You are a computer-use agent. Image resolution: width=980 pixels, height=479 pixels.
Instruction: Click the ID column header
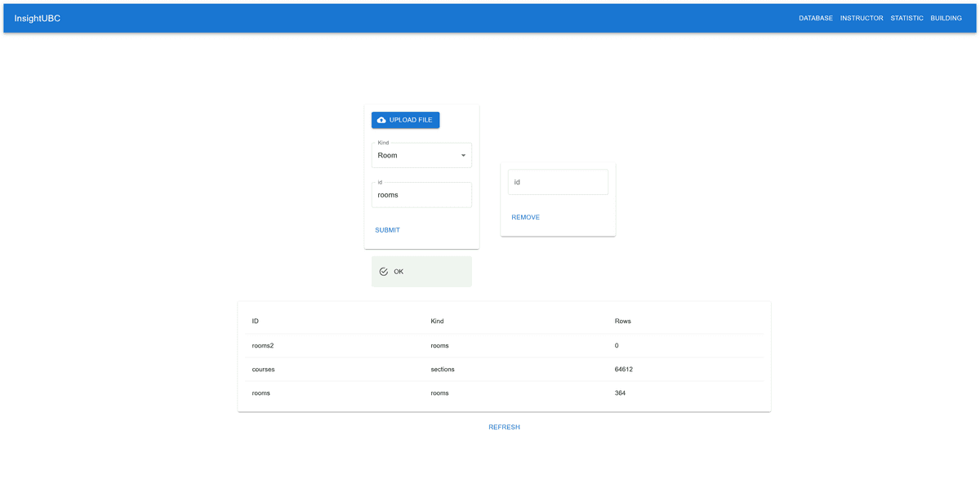(x=256, y=322)
